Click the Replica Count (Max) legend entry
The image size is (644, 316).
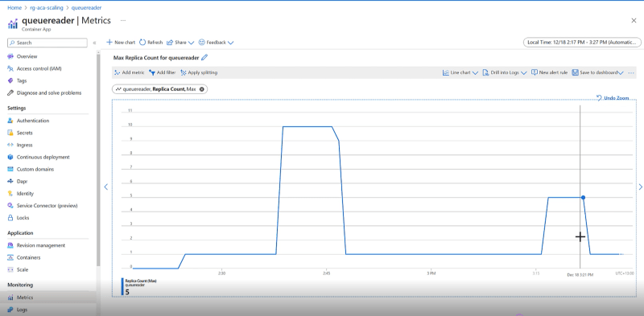[x=139, y=286]
